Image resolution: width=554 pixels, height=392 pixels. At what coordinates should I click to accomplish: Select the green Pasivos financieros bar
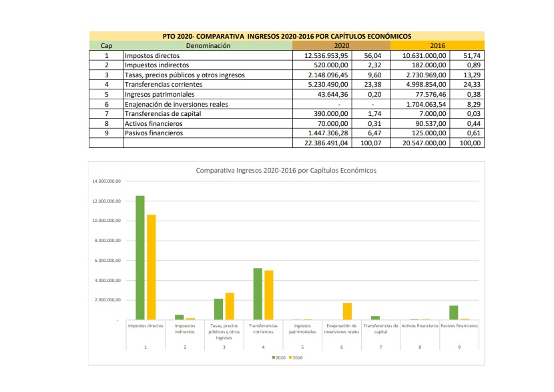(453, 313)
